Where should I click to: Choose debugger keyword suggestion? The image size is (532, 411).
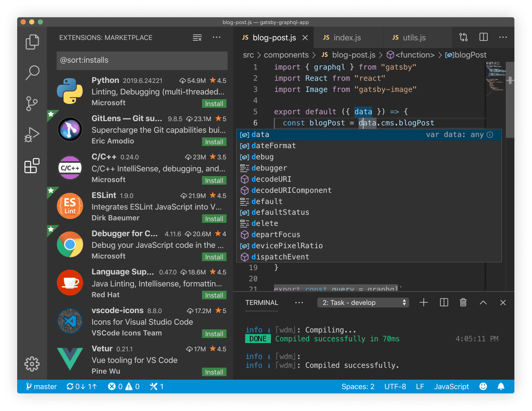point(369,168)
